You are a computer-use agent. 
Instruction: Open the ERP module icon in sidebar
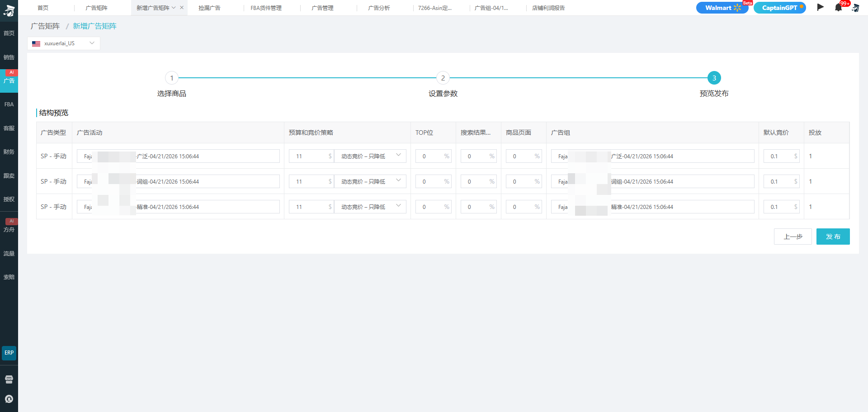(x=9, y=353)
